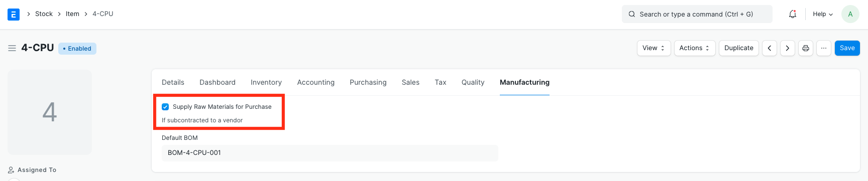This screenshot has height=181, width=868.
Task: Switch to the Purchasing tab
Action: 368,82
